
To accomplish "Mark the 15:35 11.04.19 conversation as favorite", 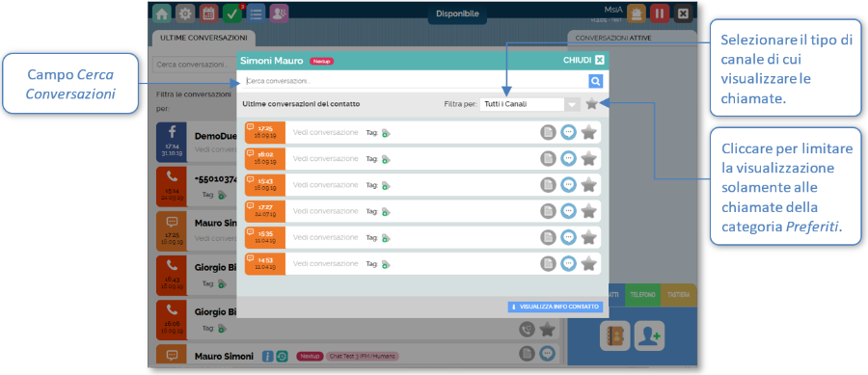I will pos(589,237).
